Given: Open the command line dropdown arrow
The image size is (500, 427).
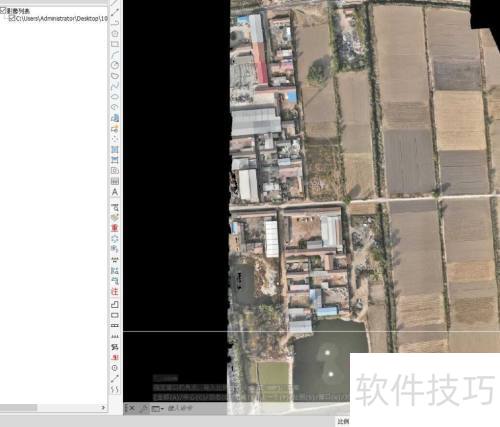Looking at the screenshot, I should (162, 408).
